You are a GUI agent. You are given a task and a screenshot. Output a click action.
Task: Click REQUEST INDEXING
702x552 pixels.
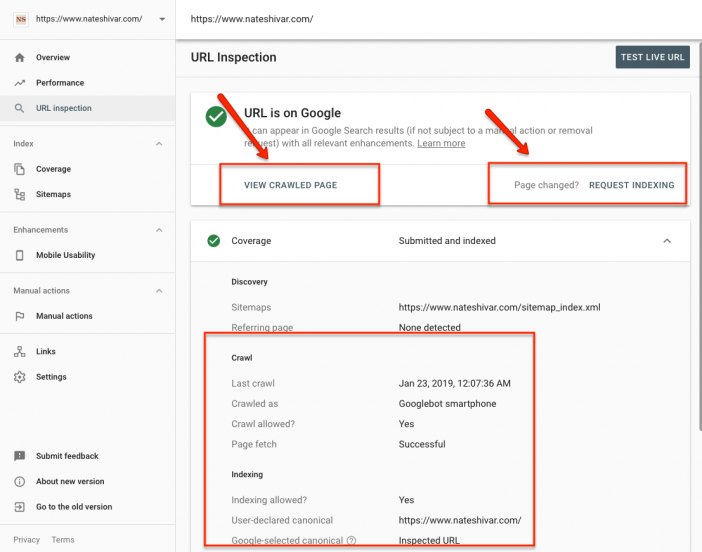631,185
